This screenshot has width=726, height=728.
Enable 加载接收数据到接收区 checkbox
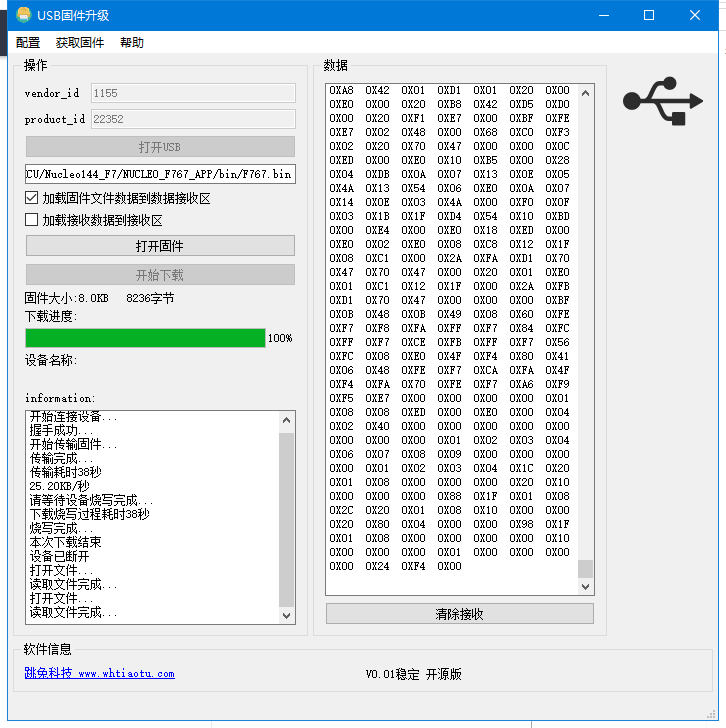32,220
